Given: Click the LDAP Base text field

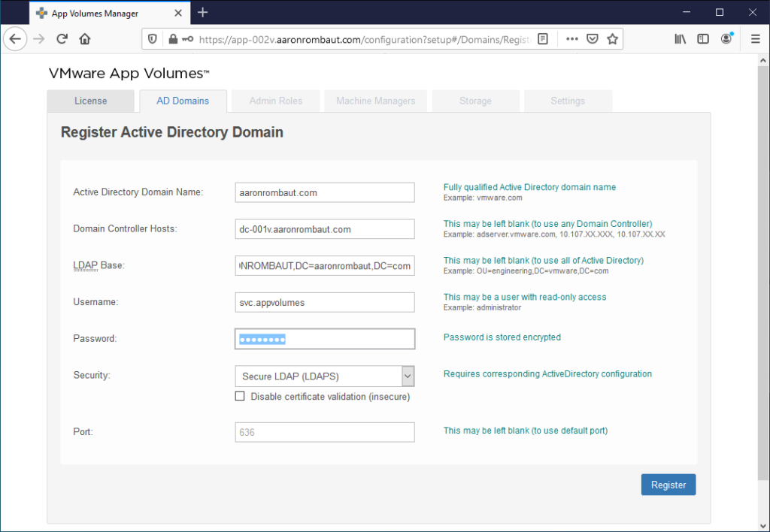Looking at the screenshot, I should point(324,266).
